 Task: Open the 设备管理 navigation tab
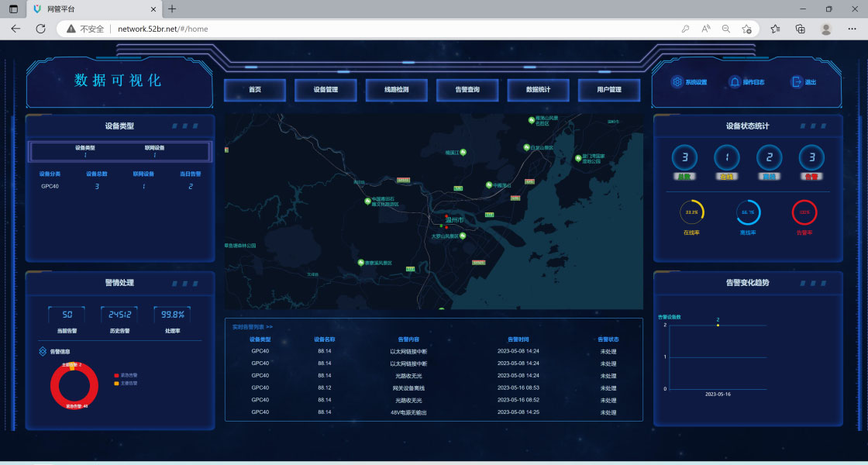click(325, 90)
